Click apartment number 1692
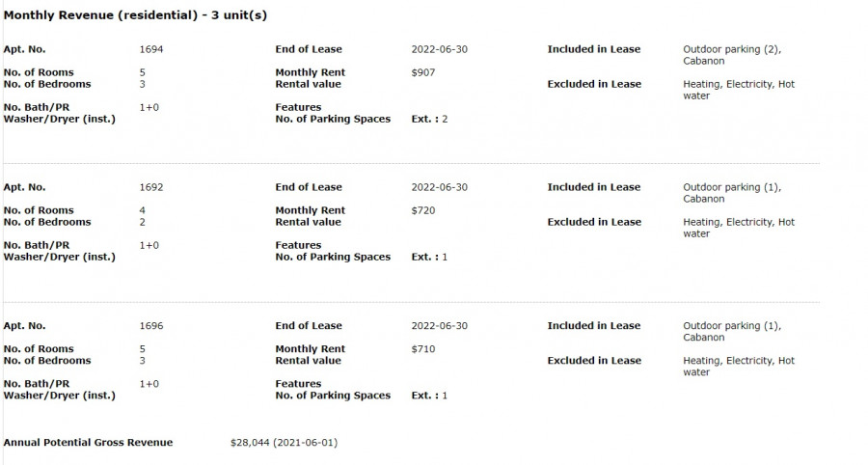Image resolution: width=868 pixels, height=465 pixels. point(151,187)
